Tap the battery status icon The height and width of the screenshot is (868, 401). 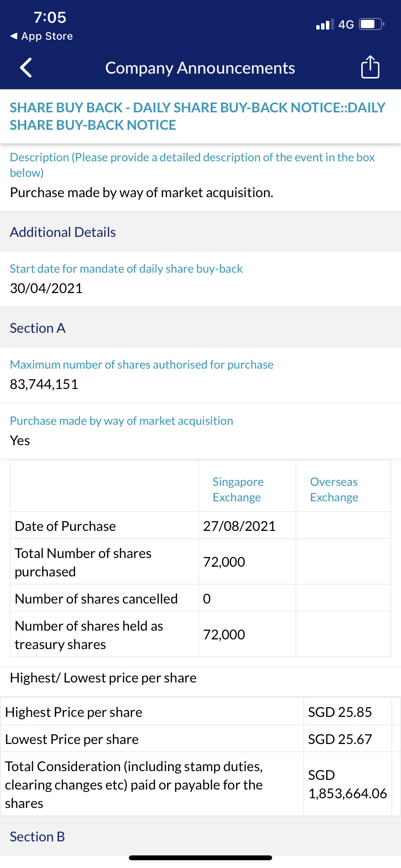(371, 24)
